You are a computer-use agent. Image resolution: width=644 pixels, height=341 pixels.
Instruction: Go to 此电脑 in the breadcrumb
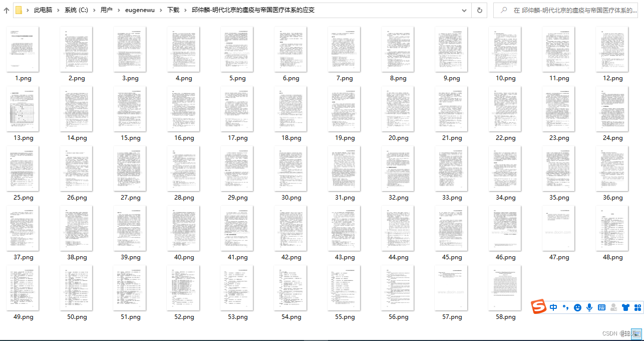coord(44,10)
